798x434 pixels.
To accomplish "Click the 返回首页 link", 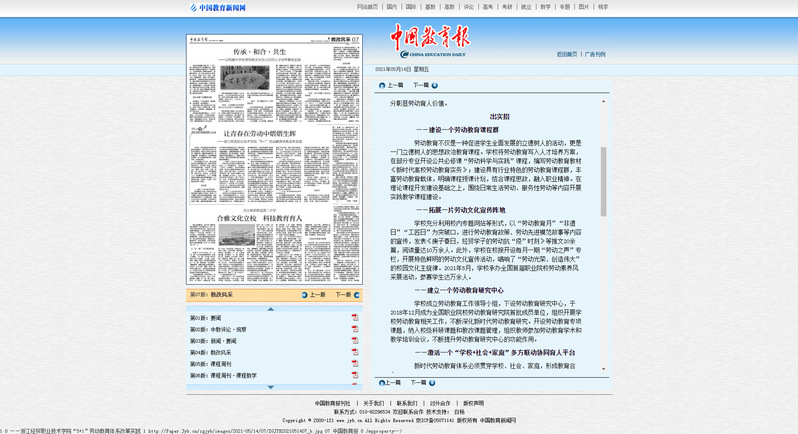I will pyautogui.click(x=566, y=54).
